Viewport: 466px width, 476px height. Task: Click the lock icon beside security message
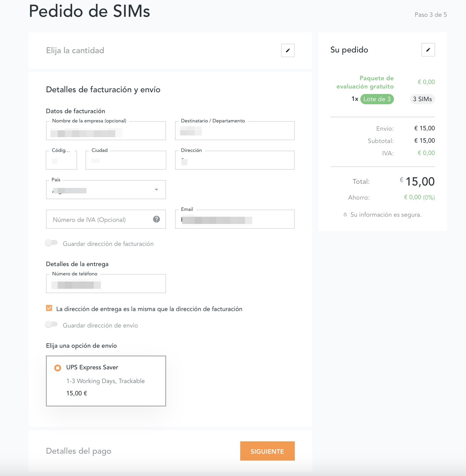pos(345,214)
